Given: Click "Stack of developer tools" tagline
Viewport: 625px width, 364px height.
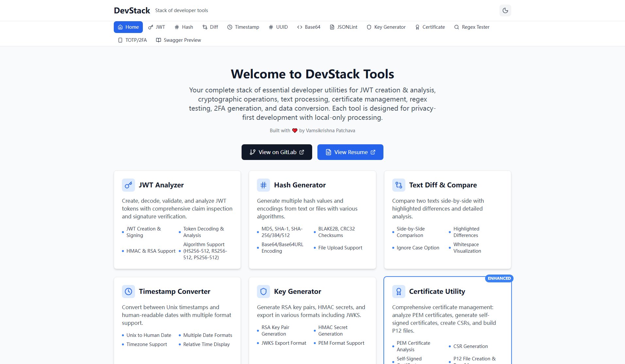Looking at the screenshot, I should pos(181,10).
